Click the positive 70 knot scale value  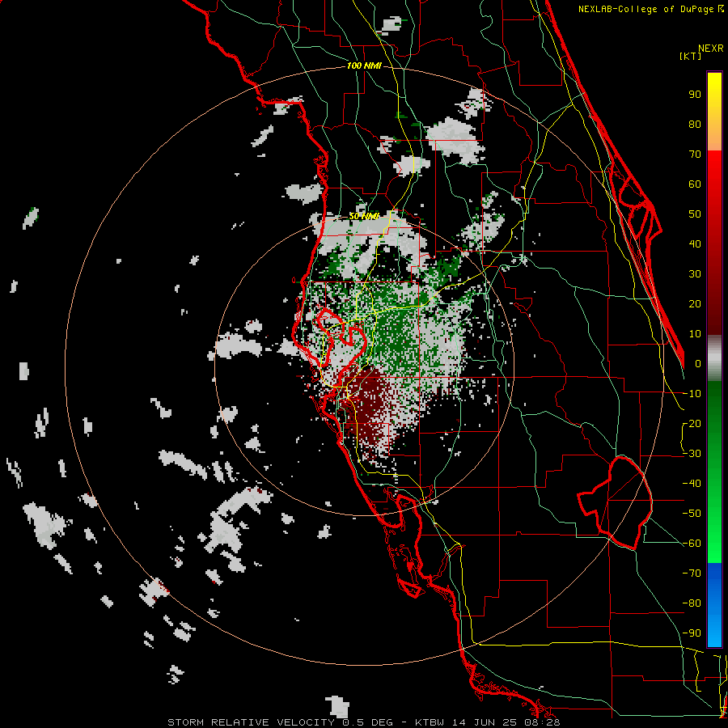coord(695,154)
